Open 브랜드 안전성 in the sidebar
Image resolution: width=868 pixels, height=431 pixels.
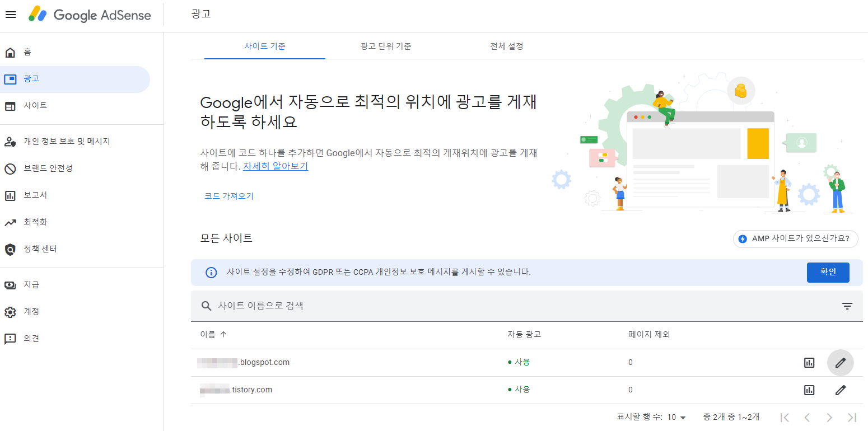point(75,168)
